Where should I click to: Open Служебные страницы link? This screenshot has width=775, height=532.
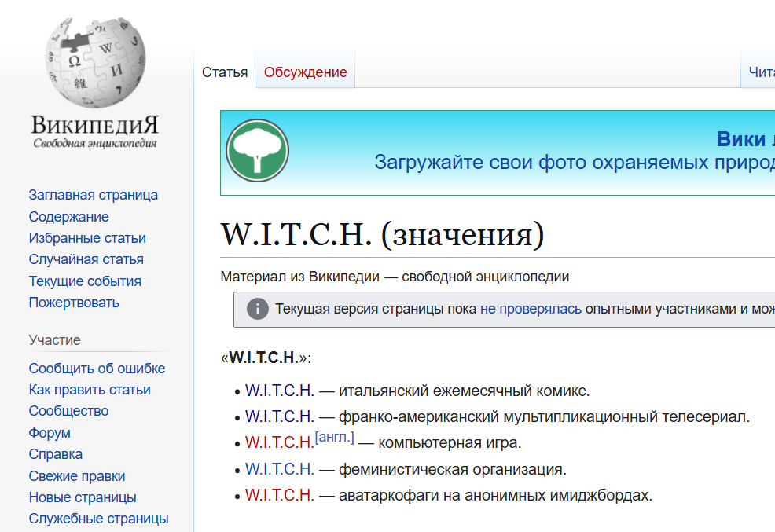pos(99,519)
